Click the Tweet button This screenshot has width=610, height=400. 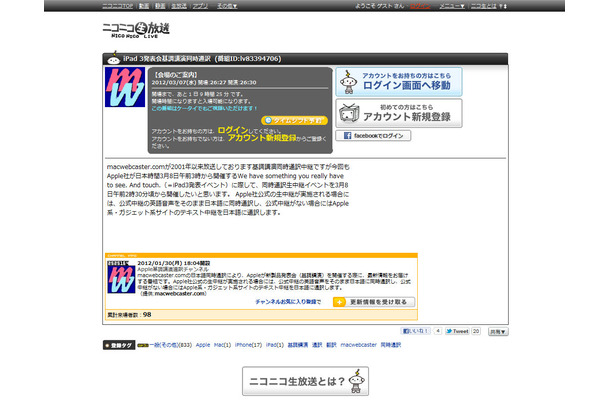coord(457,331)
